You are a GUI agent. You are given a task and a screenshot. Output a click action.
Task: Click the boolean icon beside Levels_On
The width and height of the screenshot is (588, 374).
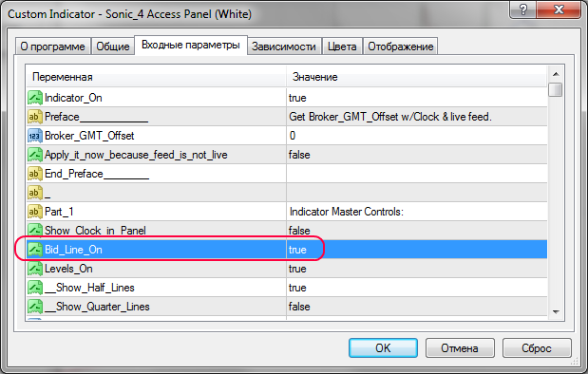click(35, 269)
